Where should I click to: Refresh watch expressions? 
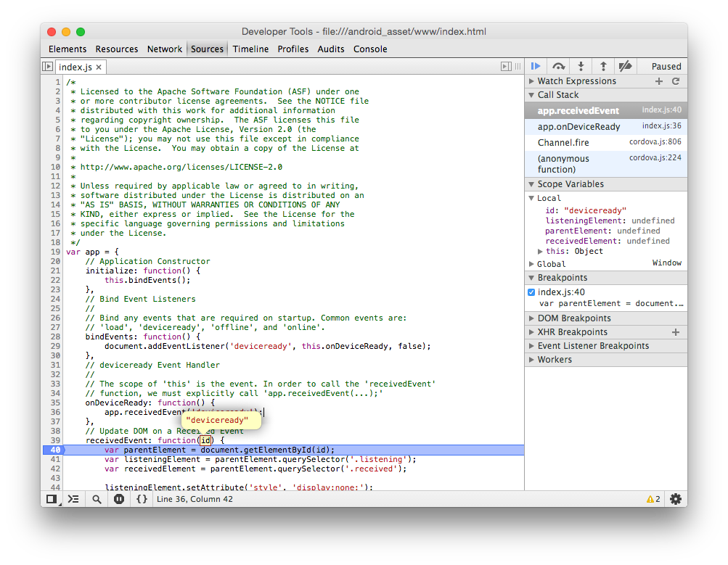(x=676, y=81)
